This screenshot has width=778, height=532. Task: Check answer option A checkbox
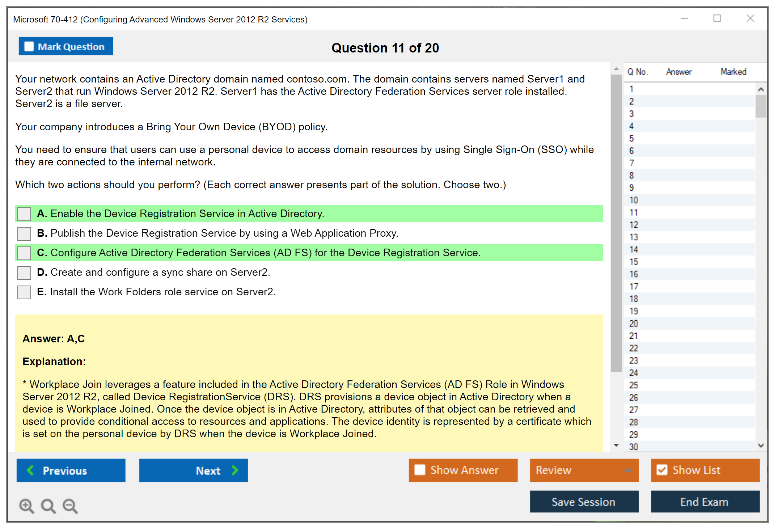24,214
